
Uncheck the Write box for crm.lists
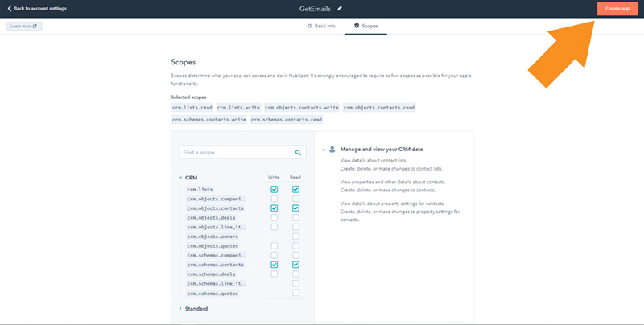pos(274,189)
